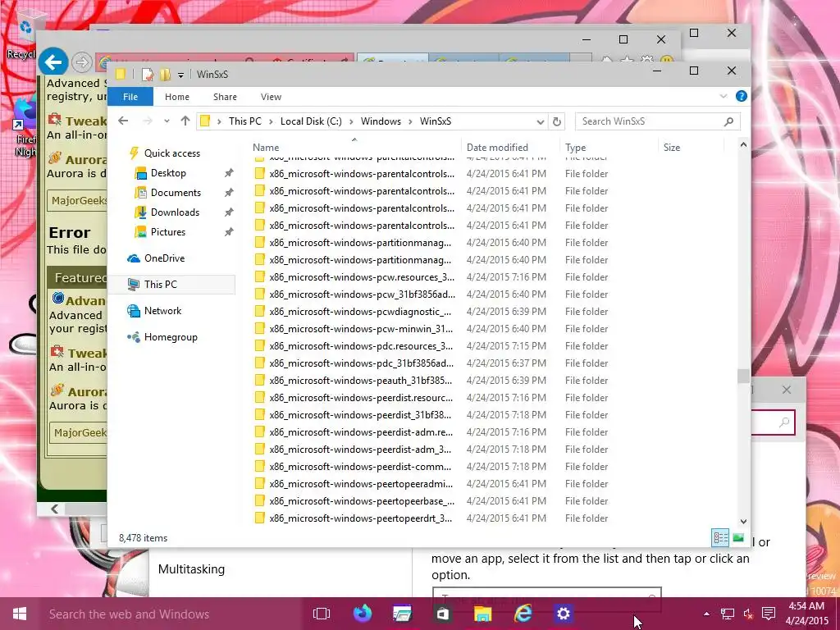Go back in File Explorer

pyautogui.click(x=123, y=121)
